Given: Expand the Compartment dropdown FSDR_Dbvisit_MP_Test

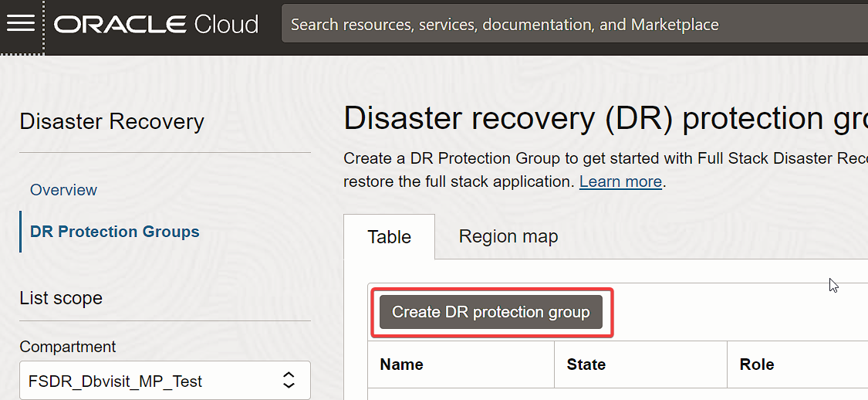Looking at the screenshot, I should click(x=165, y=381).
